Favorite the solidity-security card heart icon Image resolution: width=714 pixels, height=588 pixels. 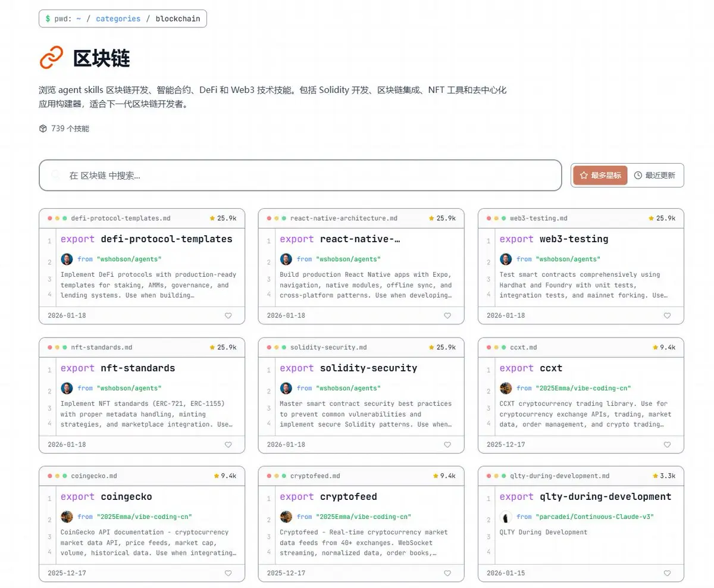pos(447,445)
